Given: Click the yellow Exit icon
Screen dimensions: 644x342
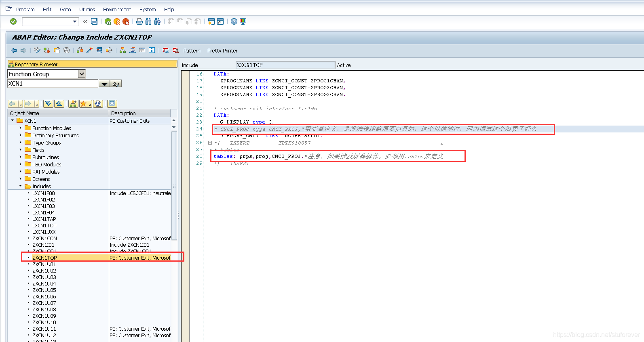Looking at the screenshot, I should pos(117,21).
